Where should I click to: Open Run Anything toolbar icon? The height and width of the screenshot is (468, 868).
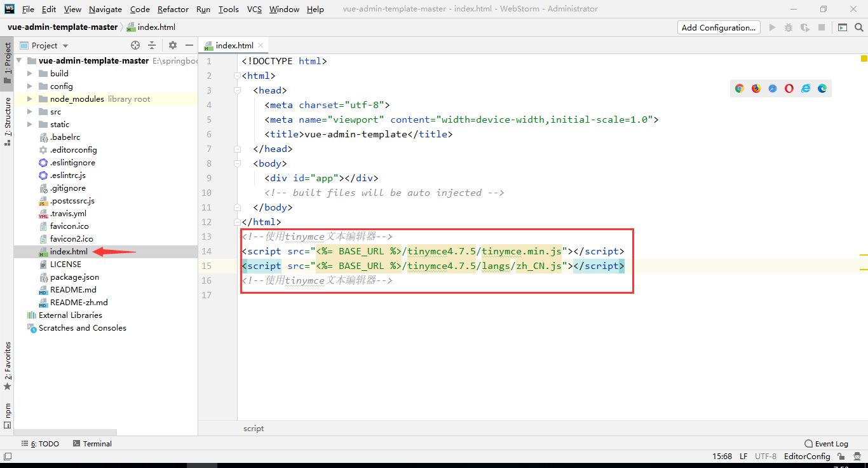843,27
